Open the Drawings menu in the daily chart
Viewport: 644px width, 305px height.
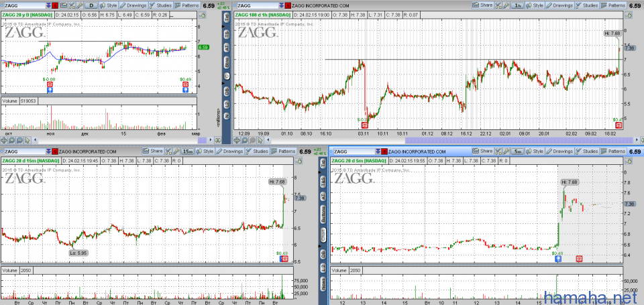(134, 5)
